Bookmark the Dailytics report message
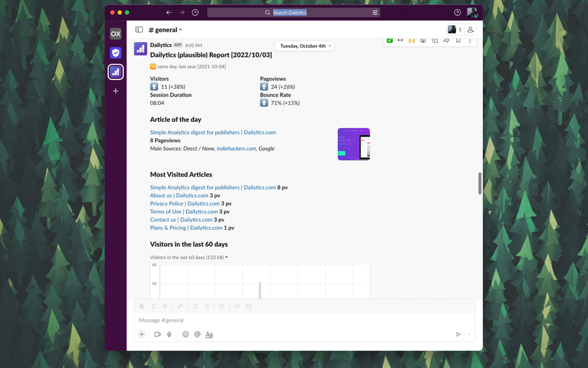Screen dimensions: 588x368 coord(458,40)
